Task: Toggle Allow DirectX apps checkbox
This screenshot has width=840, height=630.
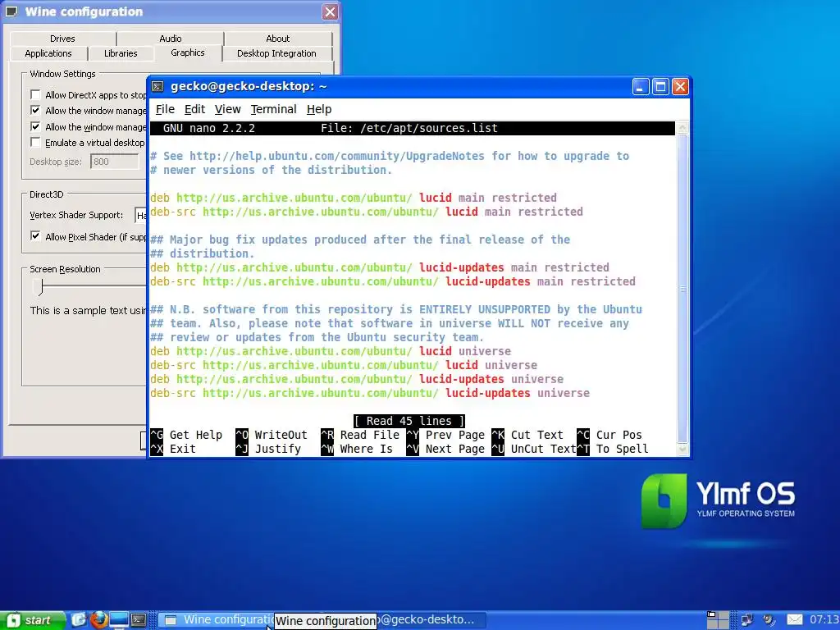Action: point(35,95)
